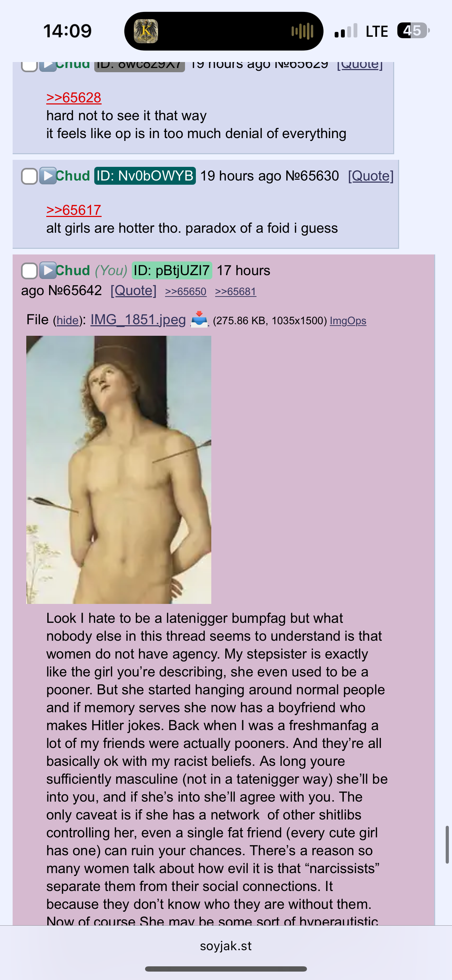Viewport: 452px width, 980px height.
Task: Tick the checkbox for post 65629
Action: pyautogui.click(x=29, y=66)
